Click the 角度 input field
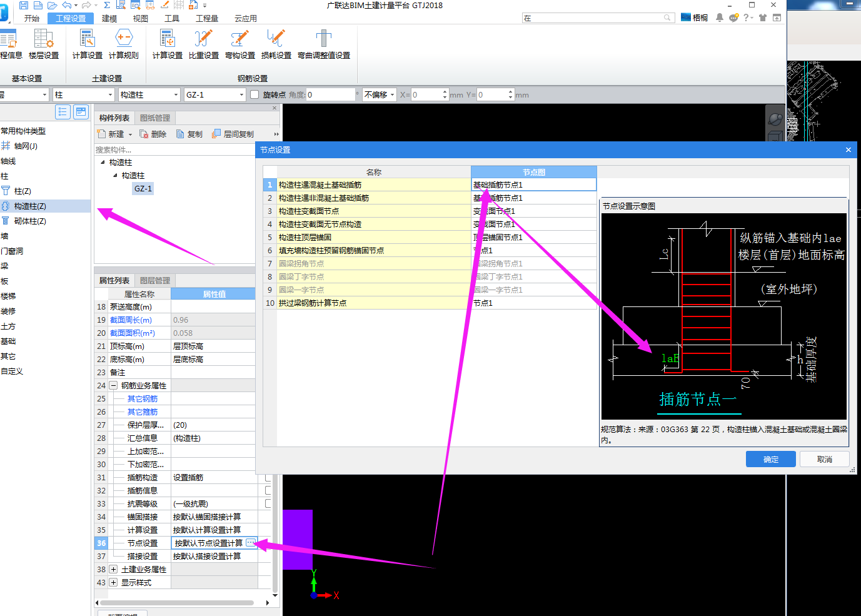Image resolution: width=861 pixels, height=616 pixels. point(331,95)
